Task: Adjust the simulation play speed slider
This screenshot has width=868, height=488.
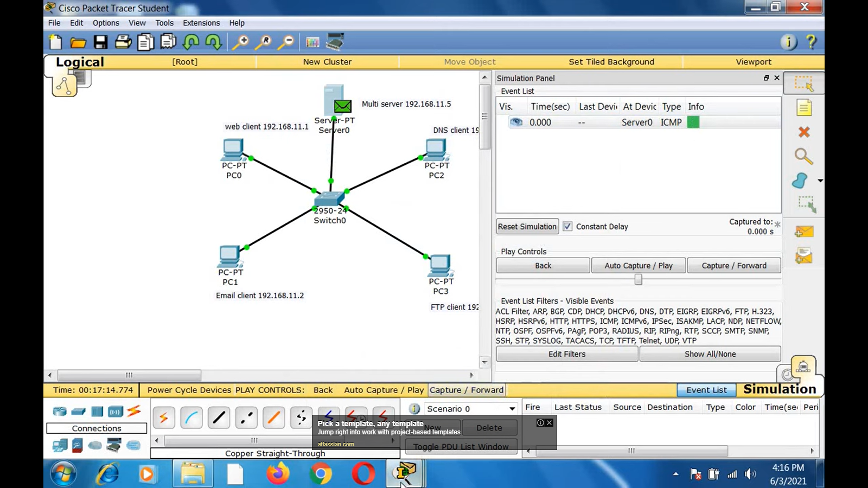Action: tap(638, 279)
